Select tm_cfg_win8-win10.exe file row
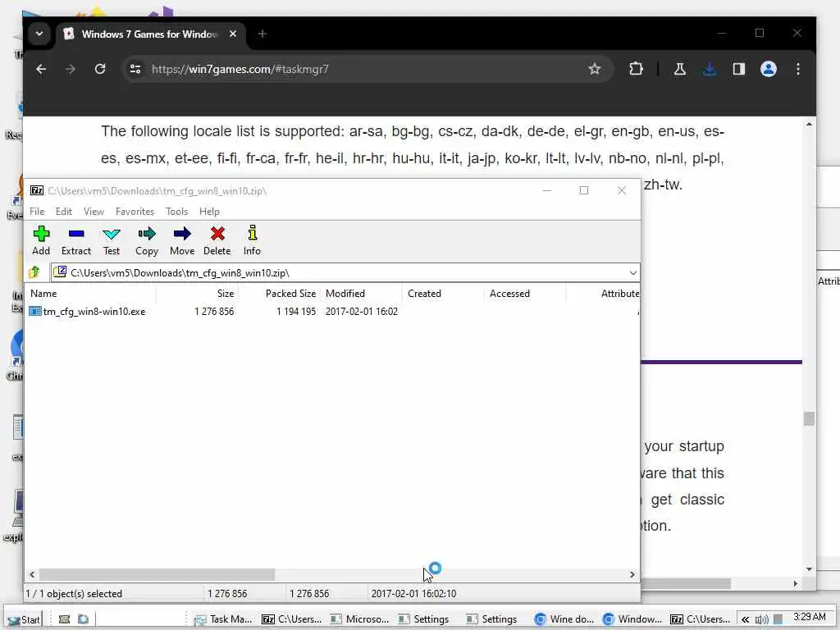 [x=332, y=312]
